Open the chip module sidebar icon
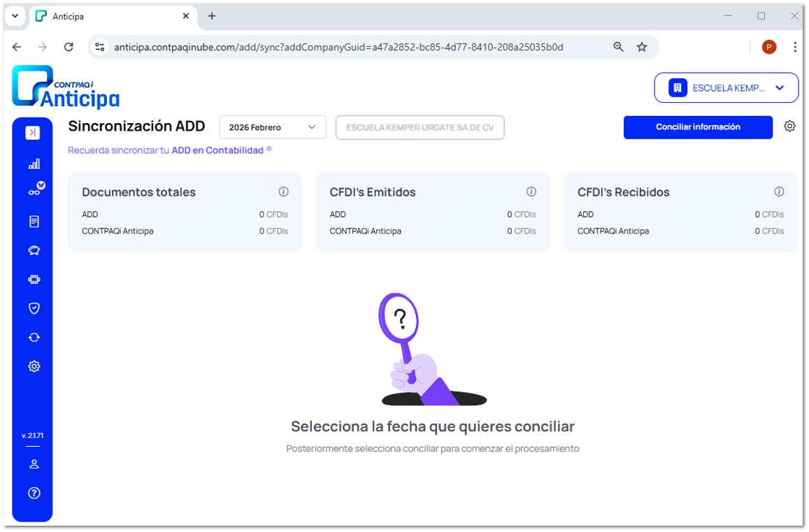Image resolution: width=809 pixels, height=532 pixels. click(34, 279)
